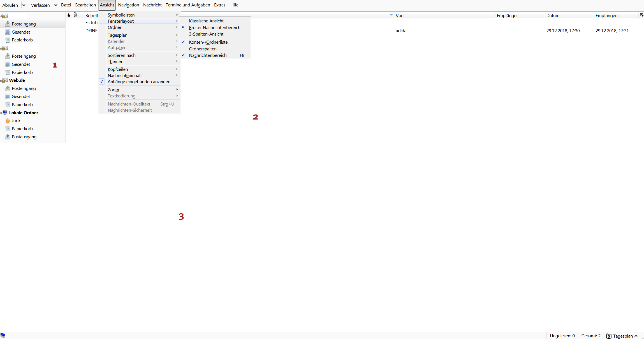
Task: Collapse the Web.de account tree
Action: [x=1, y=81]
